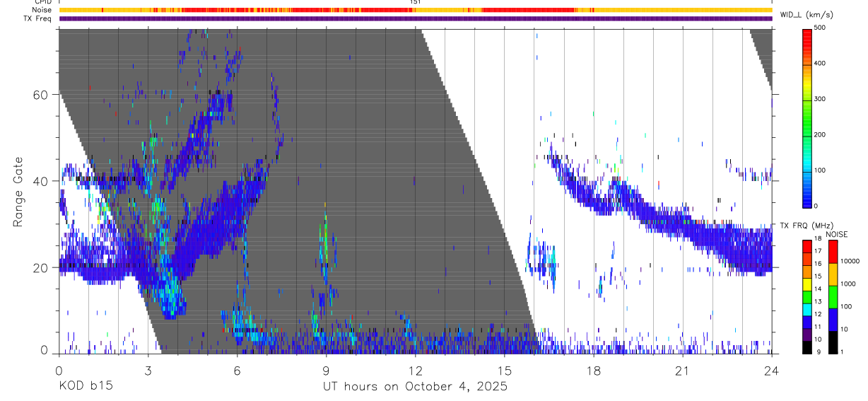Click the 10 label on the NOISE legend

click(x=845, y=329)
